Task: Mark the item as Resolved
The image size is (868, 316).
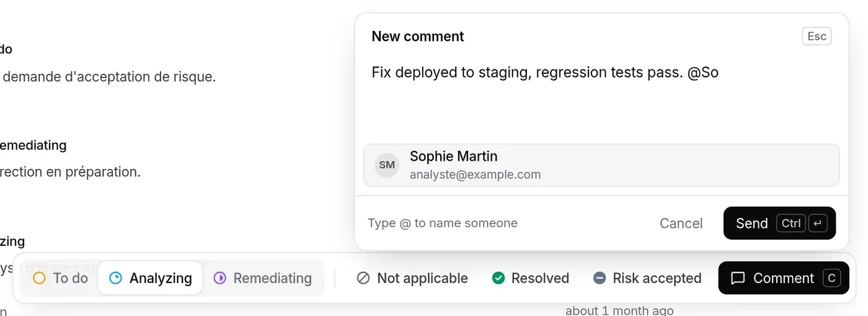Action: tap(530, 278)
